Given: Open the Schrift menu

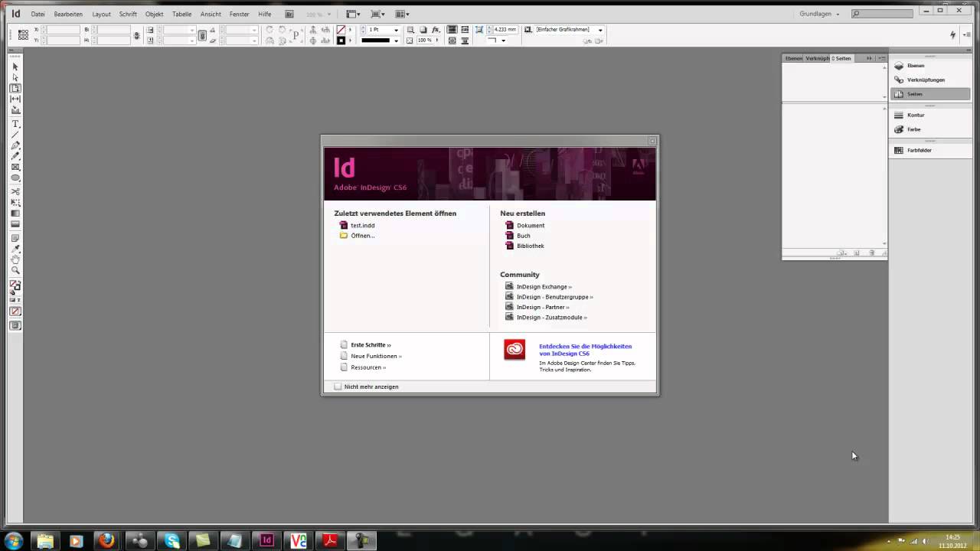Looking at the screenshot, I should [128, 14].
